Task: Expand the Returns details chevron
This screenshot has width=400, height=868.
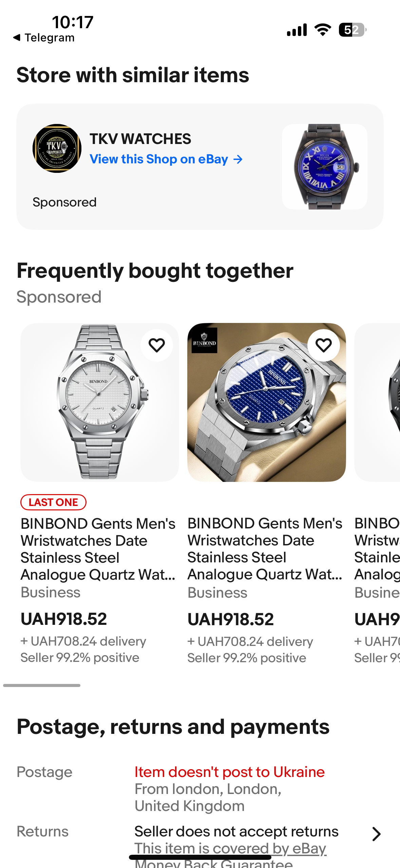Action: click(x=376, y=834)
